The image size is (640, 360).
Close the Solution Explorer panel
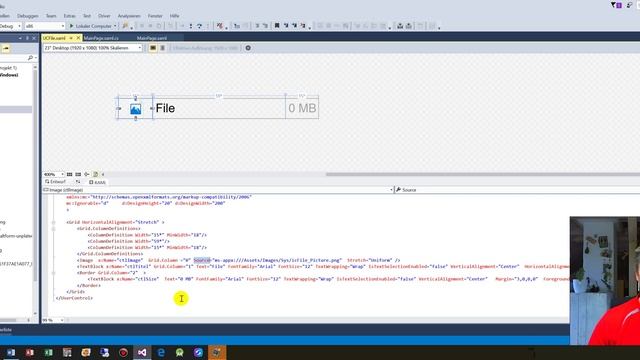point(34,38)
